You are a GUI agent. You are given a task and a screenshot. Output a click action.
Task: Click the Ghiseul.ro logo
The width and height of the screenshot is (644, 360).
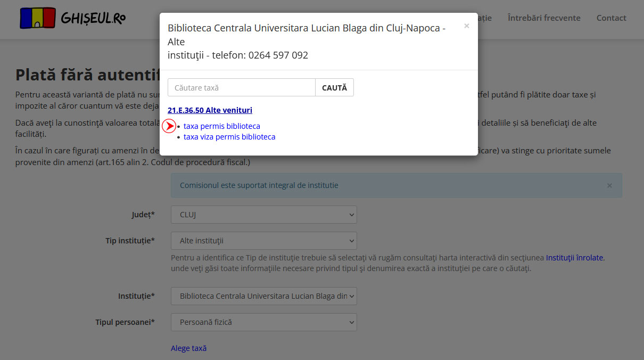pyautogui.click(x=72, y=18)
